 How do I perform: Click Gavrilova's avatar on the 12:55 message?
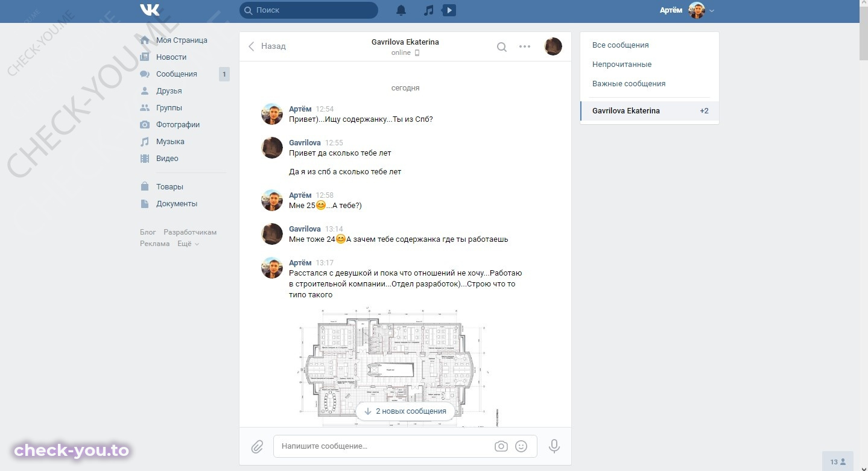tap(272, 148)
